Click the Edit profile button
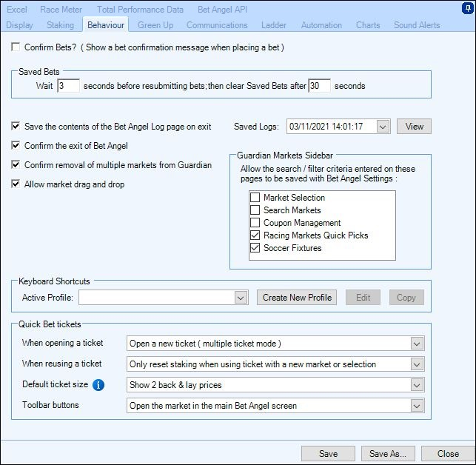This screenshot has height=465, width=476. click(x=363, y=298)
